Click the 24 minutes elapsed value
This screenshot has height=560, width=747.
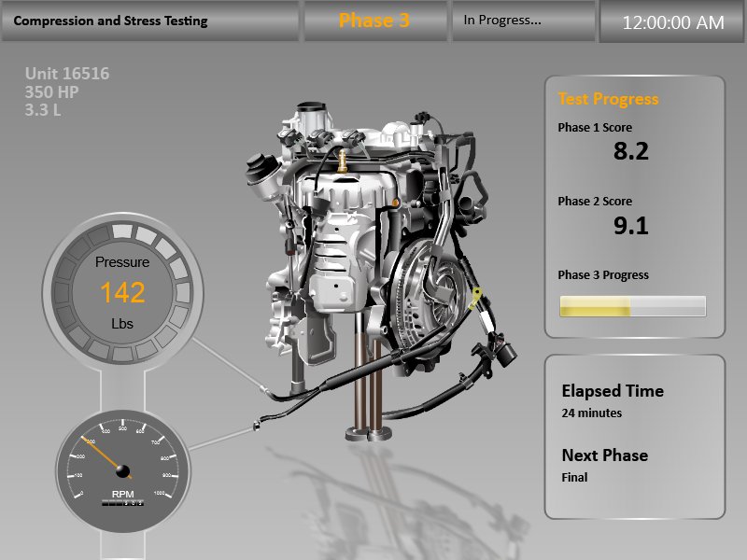click(x=592, y=413)
